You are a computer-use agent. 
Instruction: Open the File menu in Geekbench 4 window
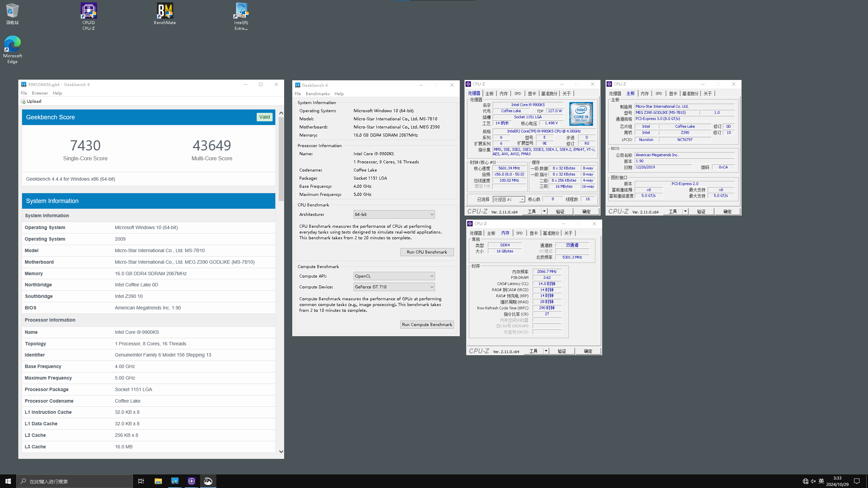[x=298, y=94]
